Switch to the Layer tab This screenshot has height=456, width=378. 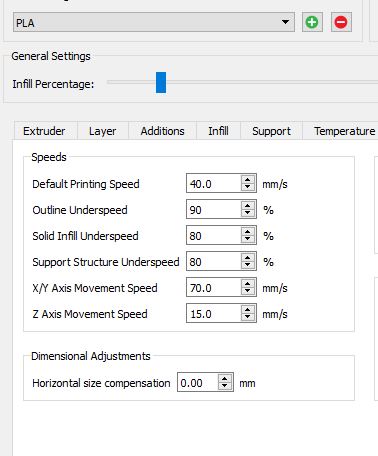[x=103, y=131]
